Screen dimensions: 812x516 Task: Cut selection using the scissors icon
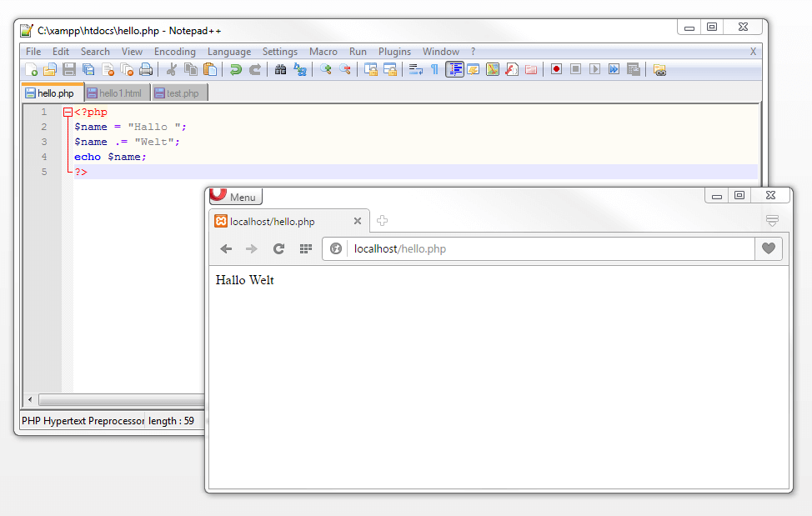172,69
